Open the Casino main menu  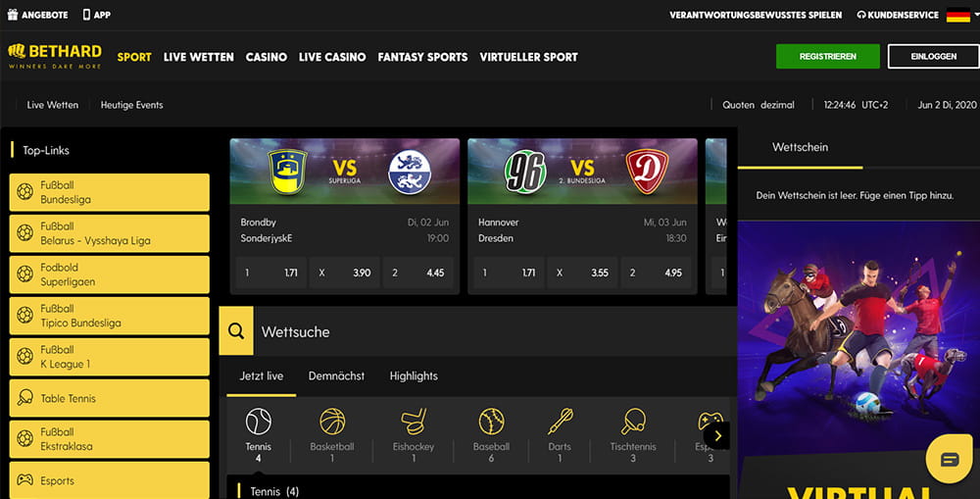(267, 57)
